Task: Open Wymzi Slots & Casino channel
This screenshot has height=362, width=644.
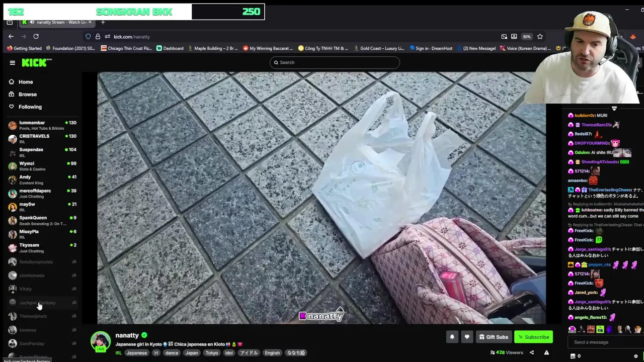Action: (x=42, y=166)
